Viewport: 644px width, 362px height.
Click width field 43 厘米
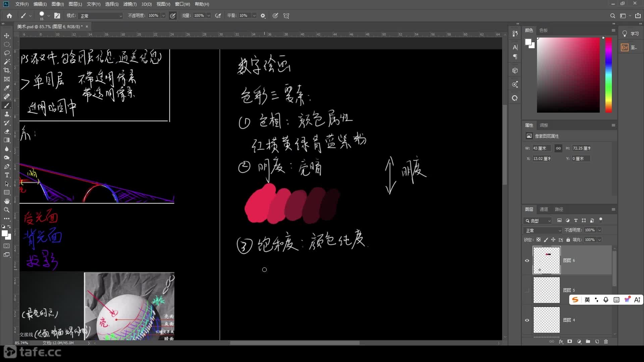pos(541,148)
